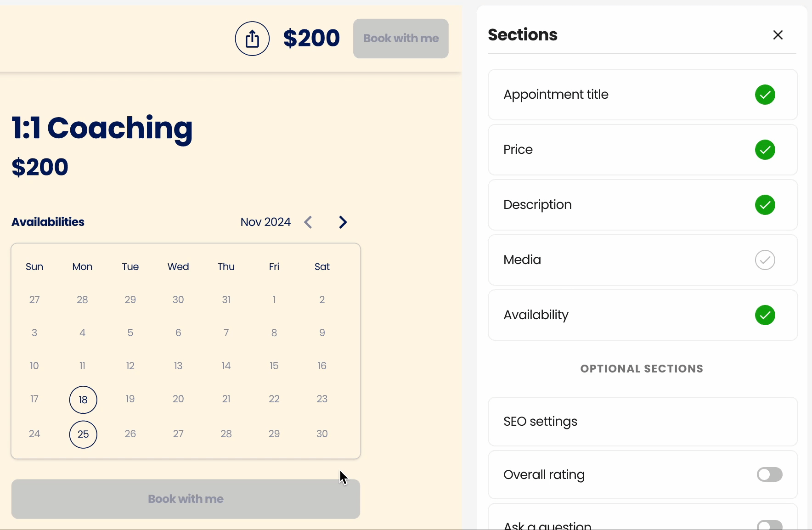Expand the Media section

[620, 260]
